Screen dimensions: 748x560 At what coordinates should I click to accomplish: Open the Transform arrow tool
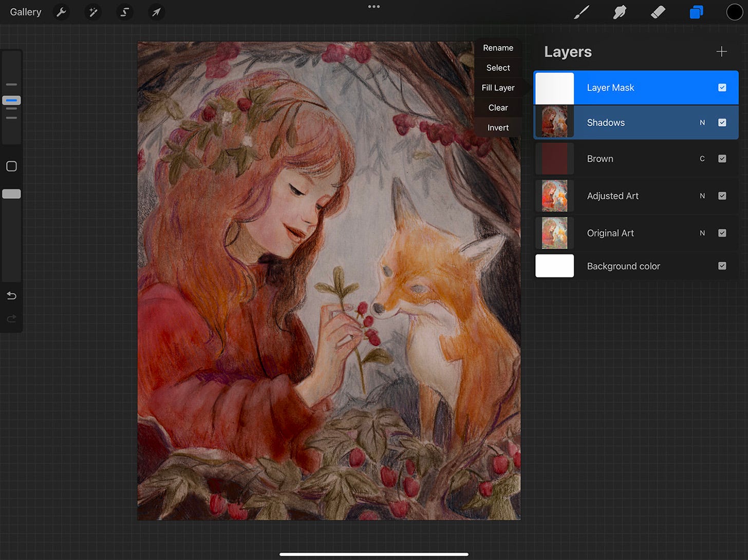(x=156, y=12)
